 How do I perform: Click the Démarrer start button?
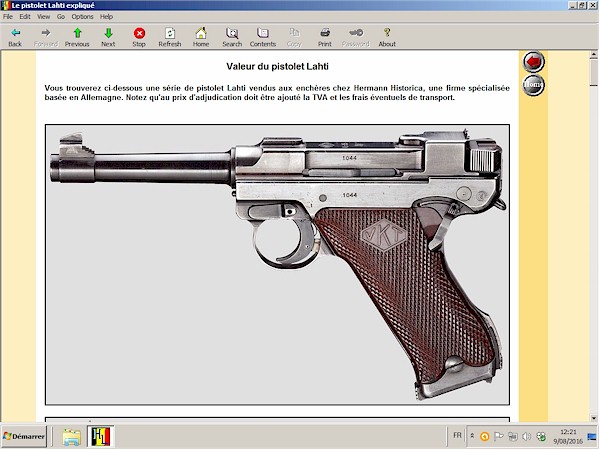pos(24,436)
